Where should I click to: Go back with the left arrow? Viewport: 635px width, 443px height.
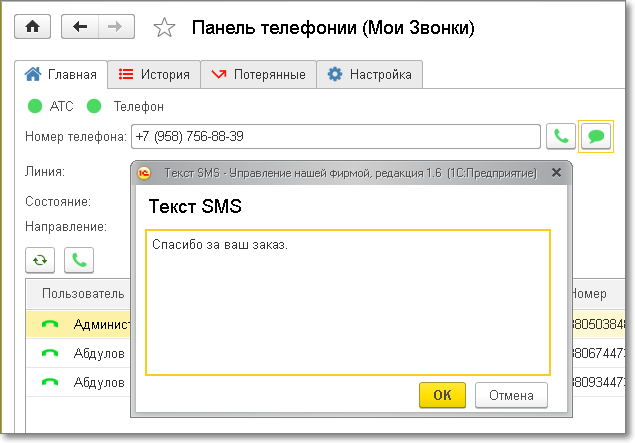[x=79, y=27]
